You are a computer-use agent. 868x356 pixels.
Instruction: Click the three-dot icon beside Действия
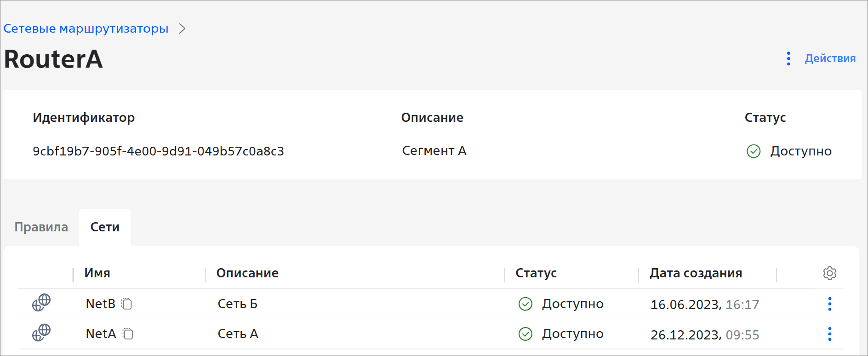tap(788, 58)
